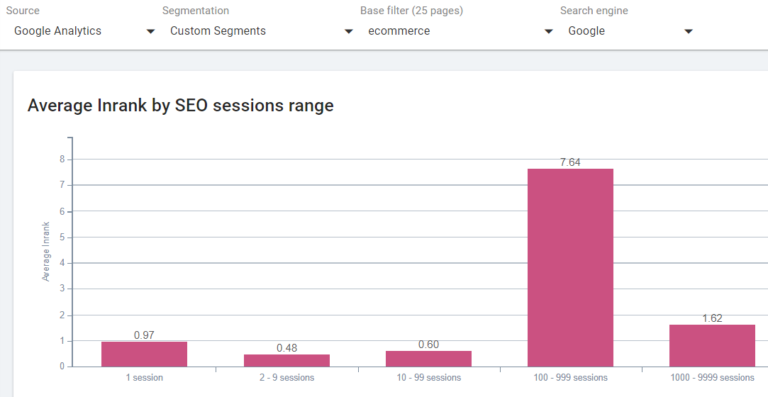Click the '2 - 9 sessions' axis label
768x397 pixels.
pyautogui.click(x=287, y=378)
